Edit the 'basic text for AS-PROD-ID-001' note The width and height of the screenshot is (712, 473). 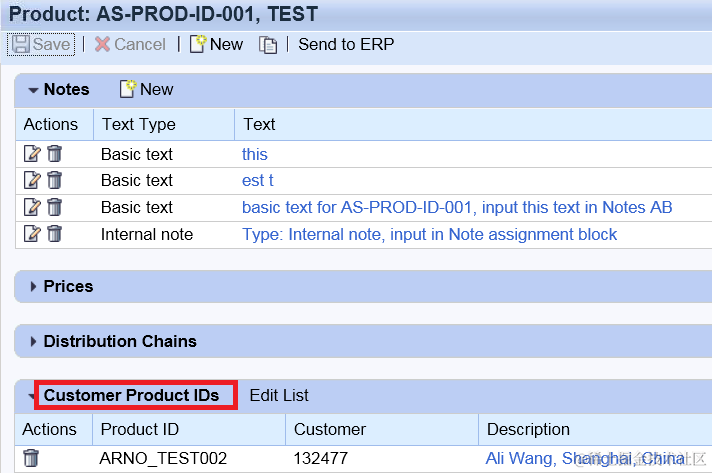click(32, 207)
